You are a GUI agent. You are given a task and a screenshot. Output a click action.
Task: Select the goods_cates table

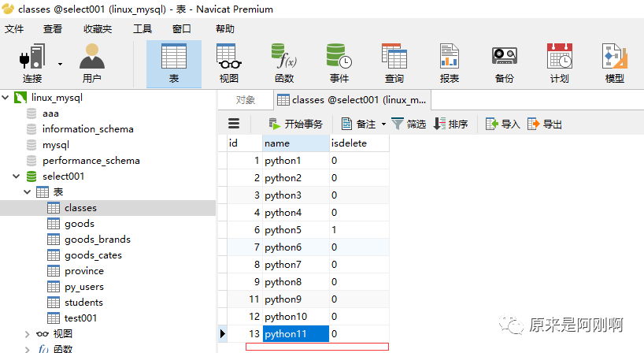(x=93, y=255)
